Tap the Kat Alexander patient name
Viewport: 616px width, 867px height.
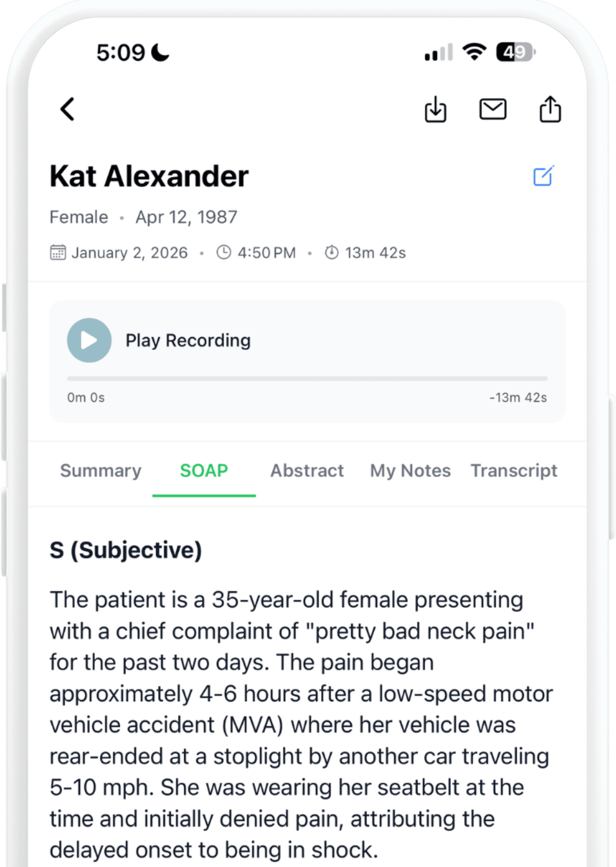[149, 176]
